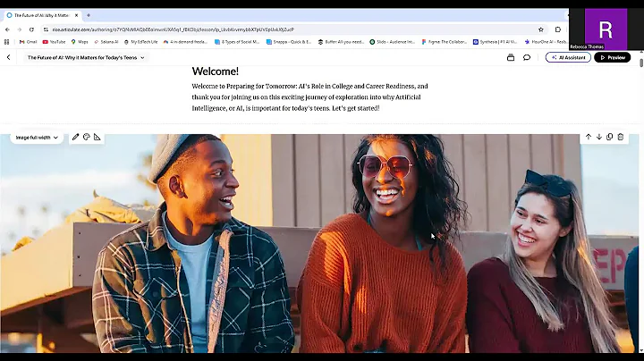Open the image block format ruler icon
644x361 pixels.
click(97, 137)
